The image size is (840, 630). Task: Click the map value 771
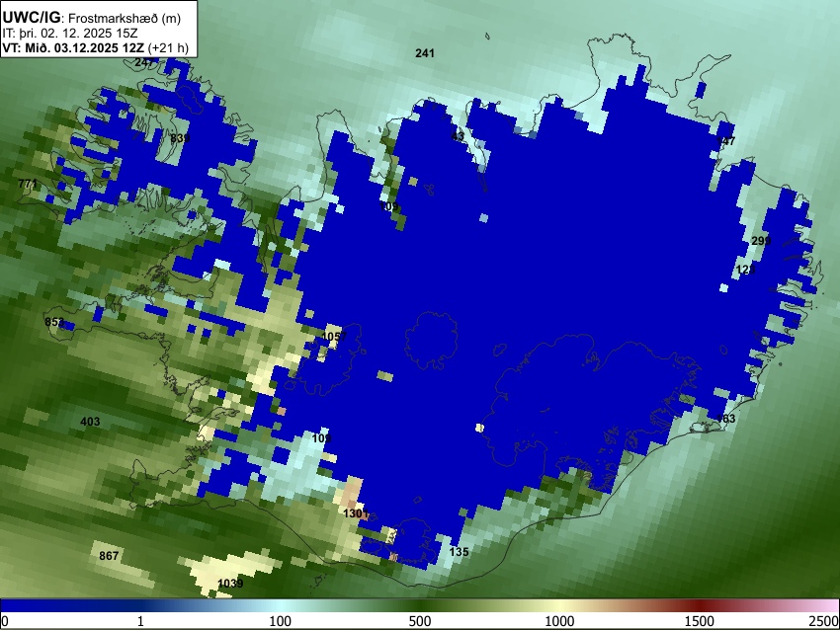[x=28, y=184]
